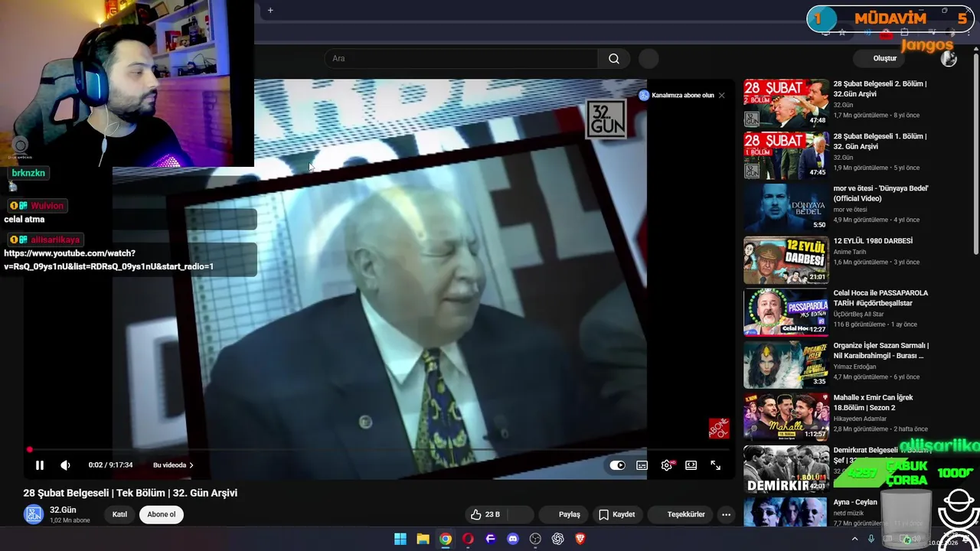Click the YouTube link in chat overlay
The width and height of the screenshot is (980, 551).
click(x=109, y=260)
